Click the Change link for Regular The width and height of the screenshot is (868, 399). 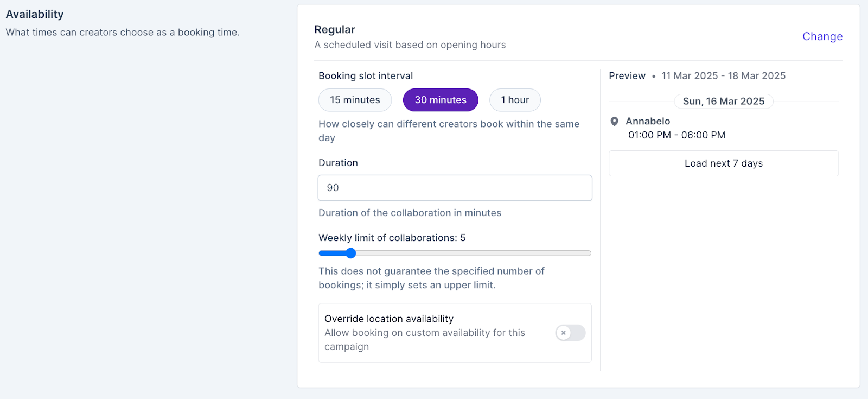point(822,36)
